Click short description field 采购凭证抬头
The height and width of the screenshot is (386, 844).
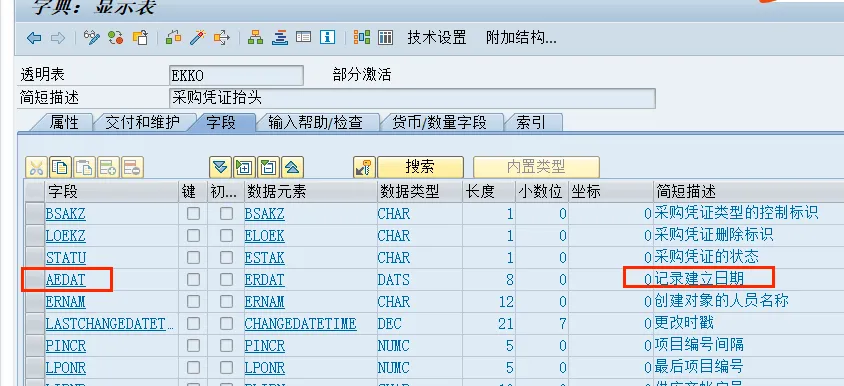click(x=412, y=98)
